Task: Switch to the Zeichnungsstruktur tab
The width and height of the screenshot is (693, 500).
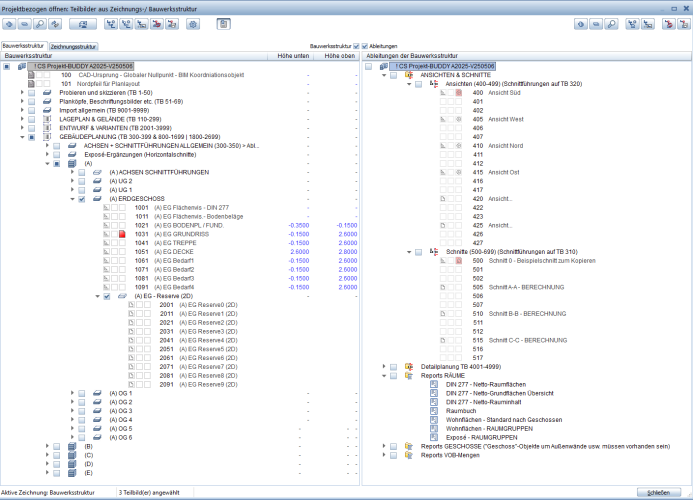Action: tap(75, 46)
